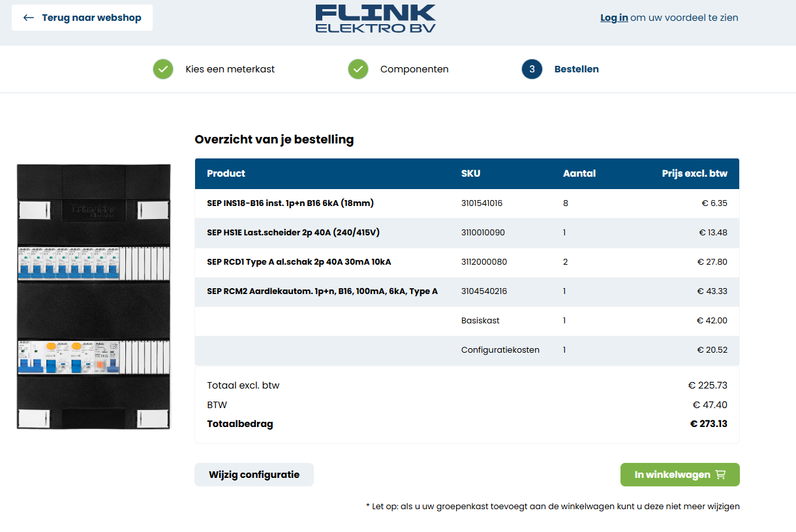
Task: Select the Bestellen step label
Action: (x=576, y=69)
